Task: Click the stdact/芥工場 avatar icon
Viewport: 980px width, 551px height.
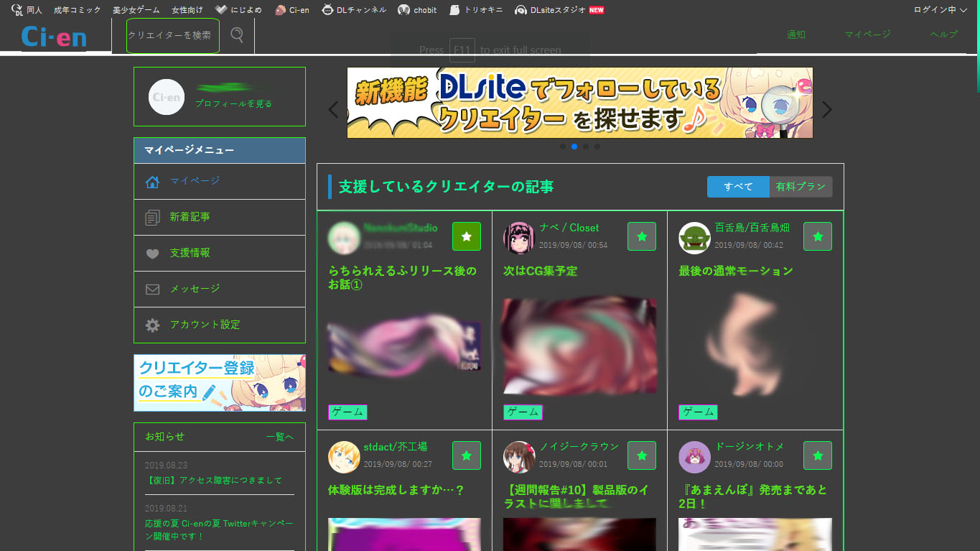Action: (344, 457)
